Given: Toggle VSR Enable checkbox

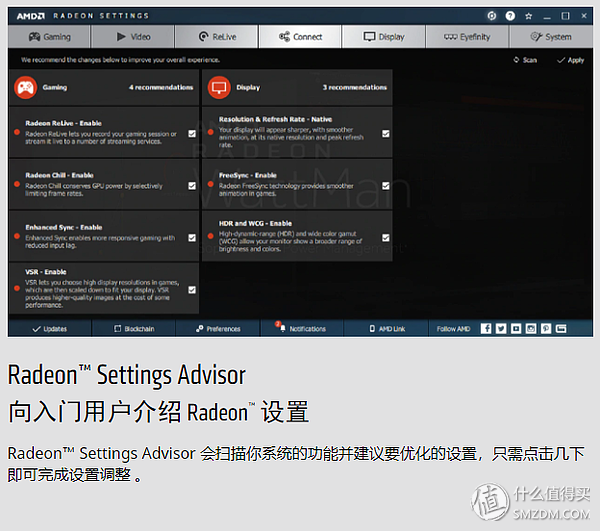Looking at the screenshot, I should click(192, 290).
